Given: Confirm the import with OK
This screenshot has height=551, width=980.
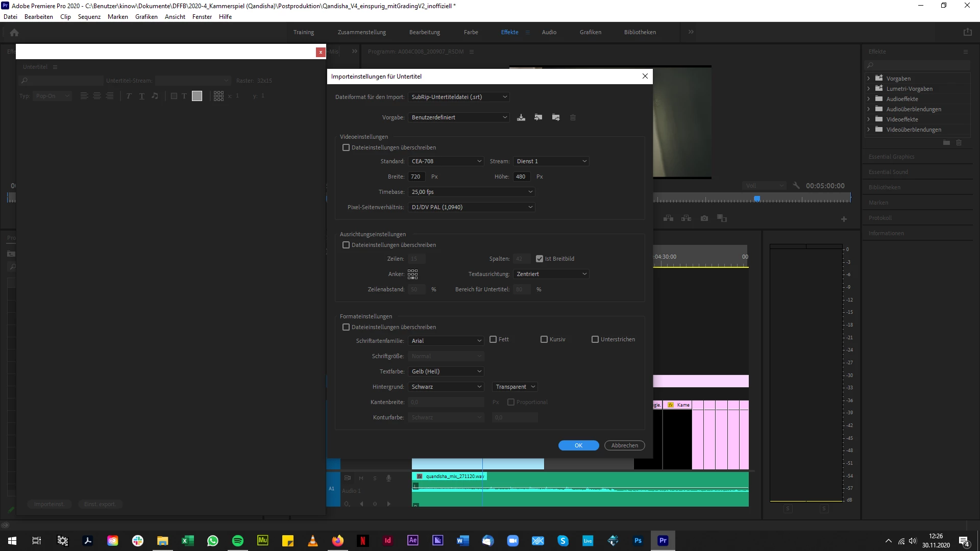Looking at the screenshot, I should (x=578, y=445).
